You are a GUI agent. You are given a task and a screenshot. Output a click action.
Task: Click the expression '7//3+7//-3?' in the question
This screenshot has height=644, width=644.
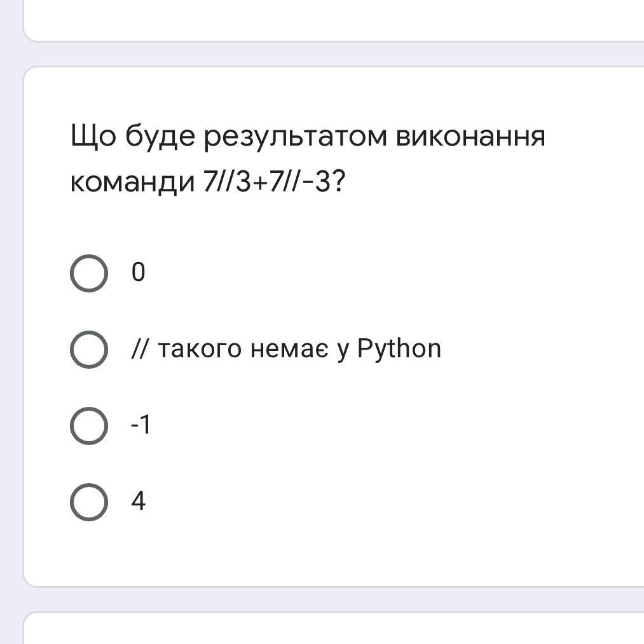275,181
